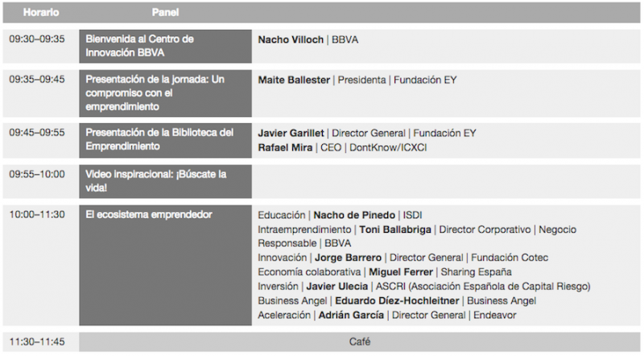644x356 pixels.
Task: Click speaker name Nacho Villoch
Action: coord(291,39)
